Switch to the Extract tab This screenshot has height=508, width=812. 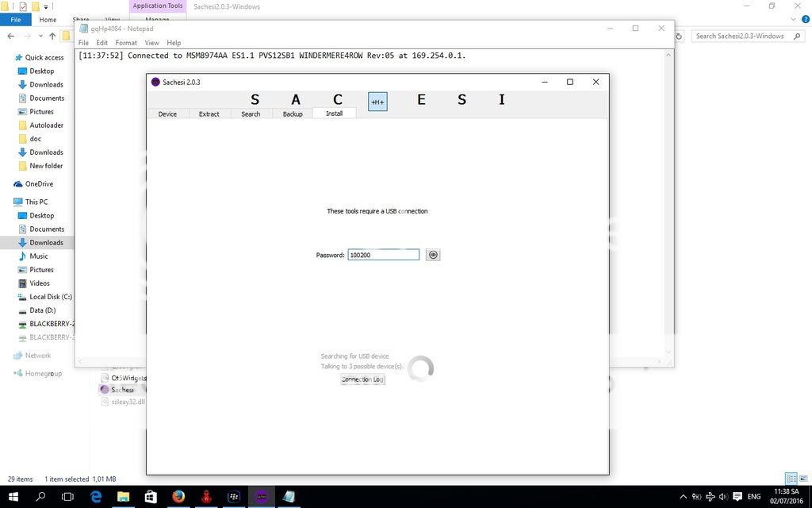click(x=209, y=114)
